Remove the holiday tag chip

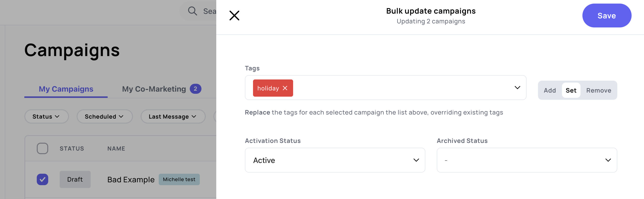285,88
